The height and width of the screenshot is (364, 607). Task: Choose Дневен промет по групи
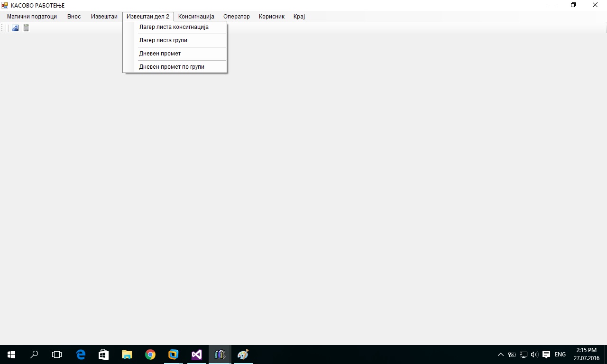pos(172,67)
